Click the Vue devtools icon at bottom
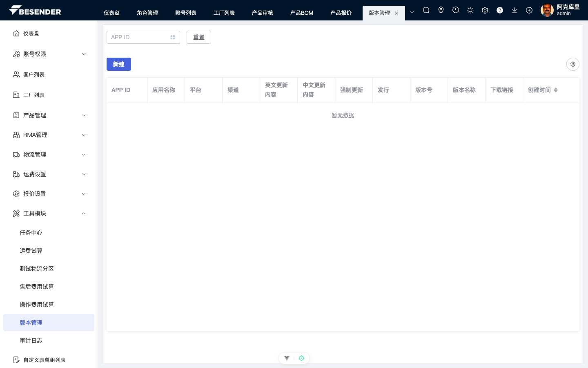Screen dimensions: 588x368 pos(287,358)
